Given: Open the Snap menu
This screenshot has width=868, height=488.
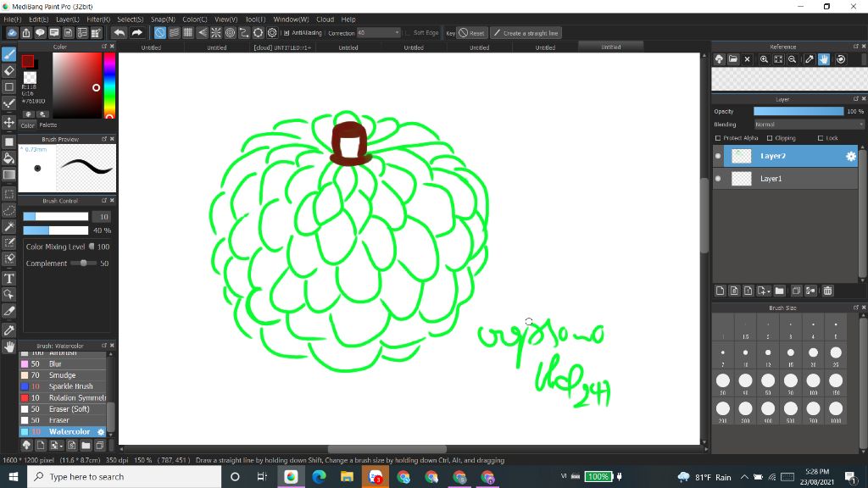Looking at the screenshot, I should 163,19.
